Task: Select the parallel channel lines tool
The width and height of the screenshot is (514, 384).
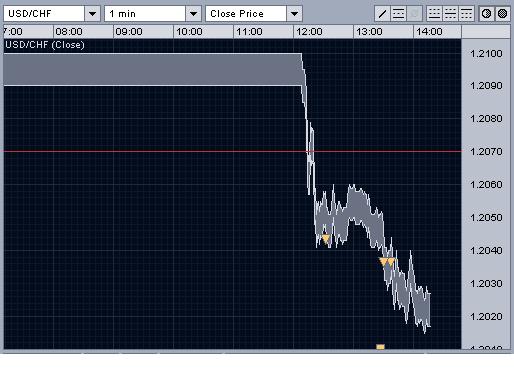Action: [x=398, y=14]
